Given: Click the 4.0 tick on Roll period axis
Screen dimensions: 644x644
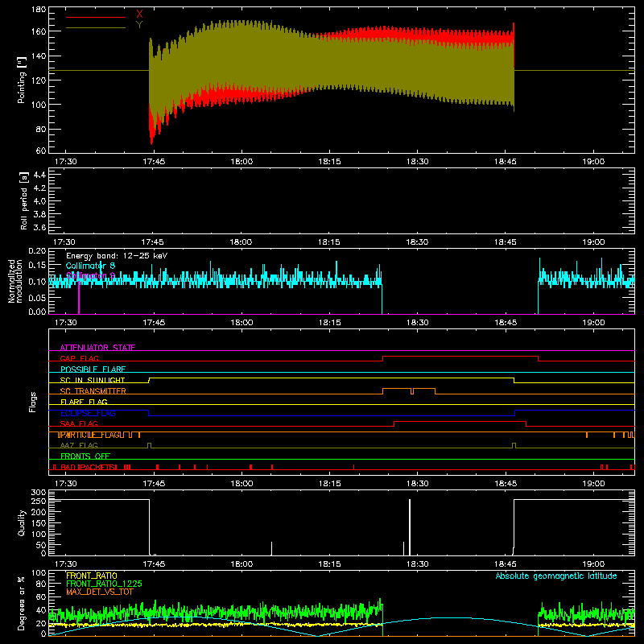Looking at the screenshot, I should click(x=39, y=201).
